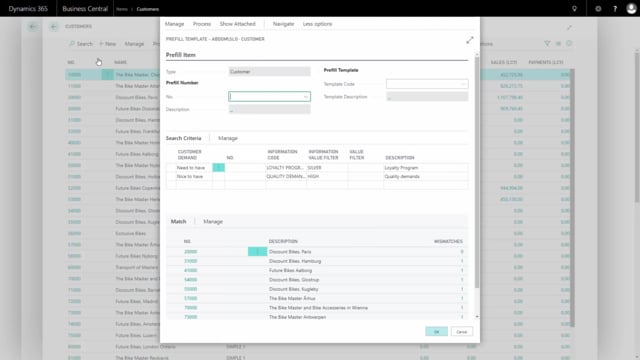Click the filter funnel icon in customer list
The width and height of the screenshot is (640, 360).
click(547, 43)
